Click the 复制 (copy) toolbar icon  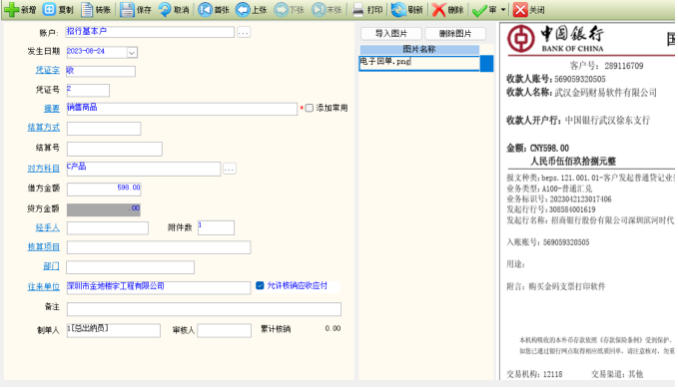coord(49,9)
